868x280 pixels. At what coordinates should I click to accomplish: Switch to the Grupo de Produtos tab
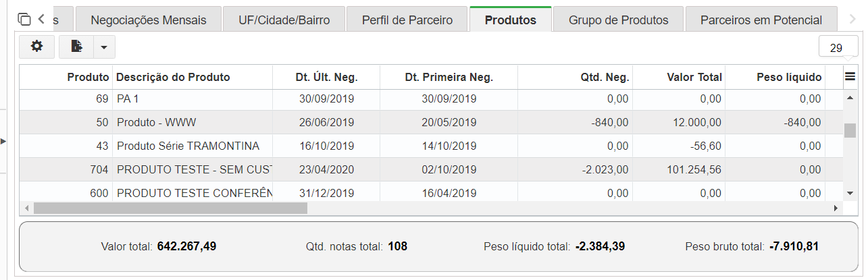coord(619,20)
